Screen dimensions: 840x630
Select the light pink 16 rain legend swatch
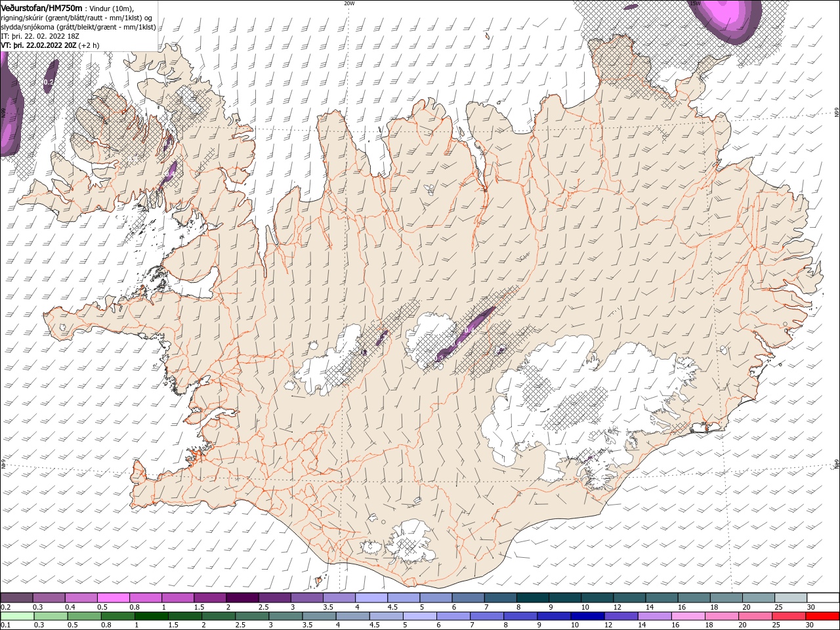[x=687, y=616]
